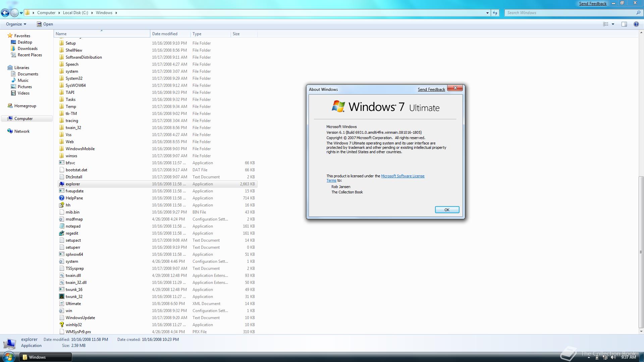Click Local Disk (C:) in breadcrumb
The width and height of the screenshot is (644, 362).
pos(75,13)
